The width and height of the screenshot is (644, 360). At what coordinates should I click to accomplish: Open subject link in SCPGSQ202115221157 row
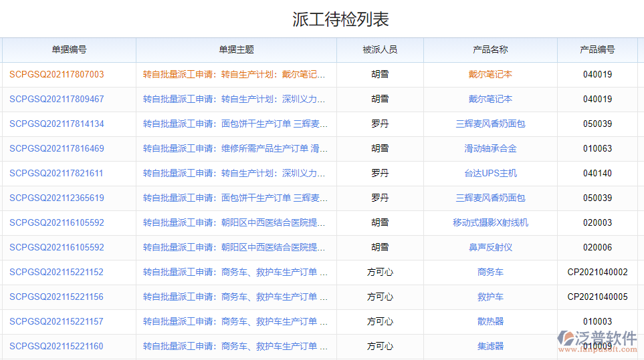(x=235, y=321)
